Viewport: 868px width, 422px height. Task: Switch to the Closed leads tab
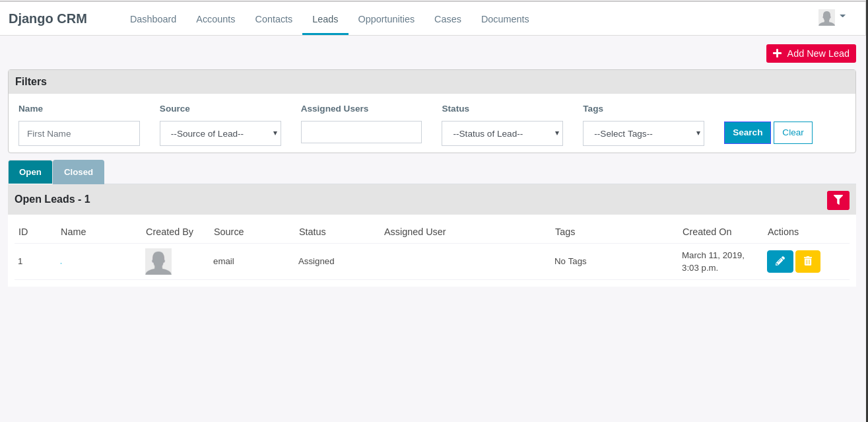click(x=79, y=172)
